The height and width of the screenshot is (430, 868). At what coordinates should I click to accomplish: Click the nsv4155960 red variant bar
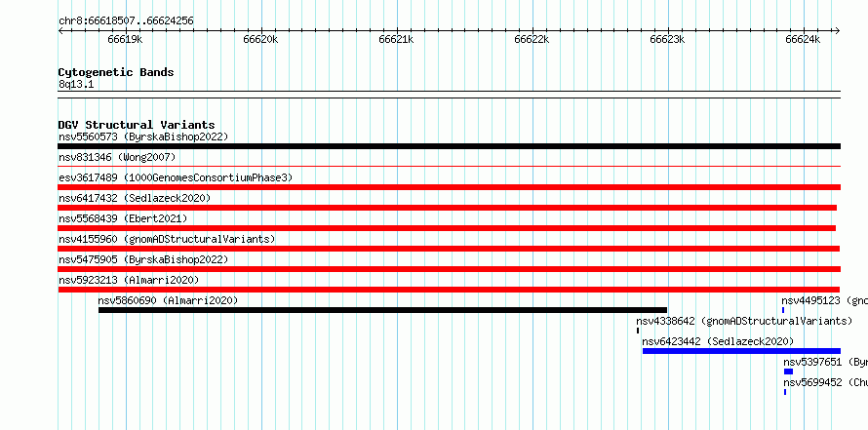click(x=449, y=249)
